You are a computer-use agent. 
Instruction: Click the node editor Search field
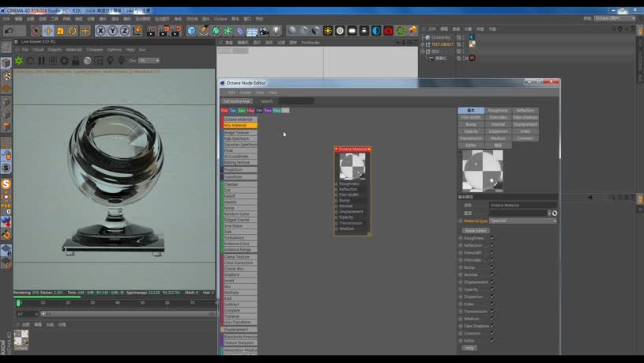(296, 101)
